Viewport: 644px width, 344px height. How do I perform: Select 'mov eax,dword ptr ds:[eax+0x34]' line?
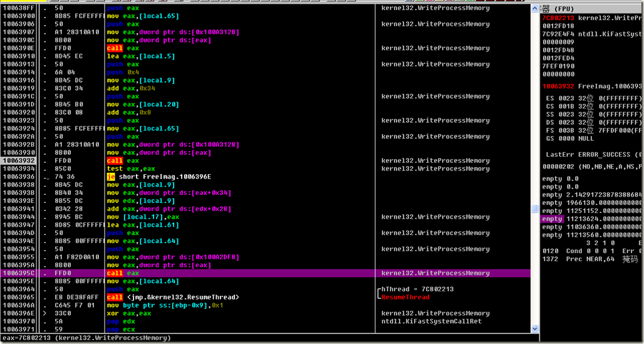(169, 193)
